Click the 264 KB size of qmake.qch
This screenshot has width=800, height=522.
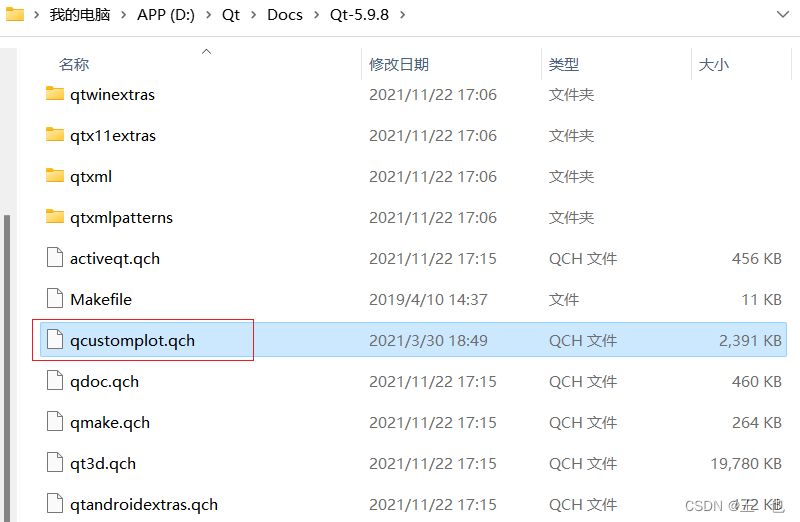click(757, 422)
